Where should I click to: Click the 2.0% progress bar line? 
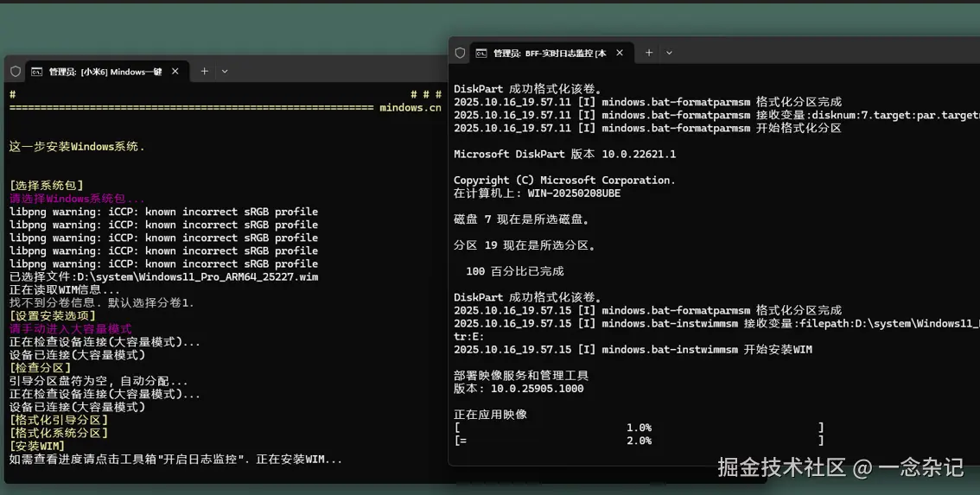tap(639, 441)
